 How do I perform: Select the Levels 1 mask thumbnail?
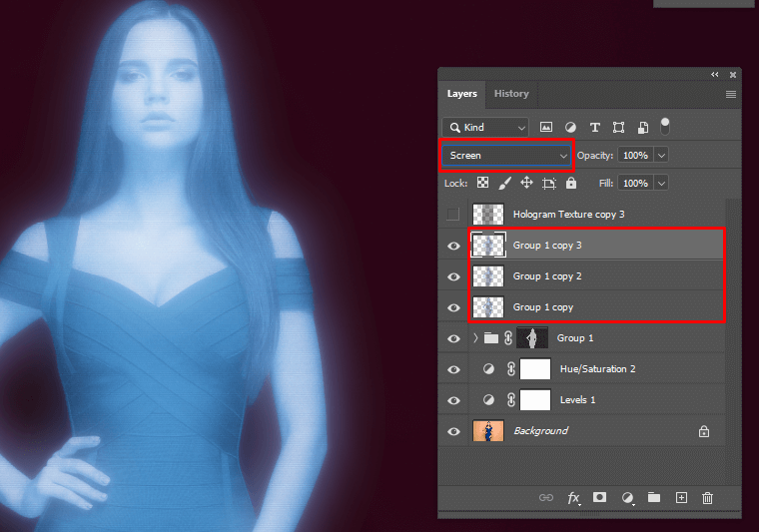535,400
